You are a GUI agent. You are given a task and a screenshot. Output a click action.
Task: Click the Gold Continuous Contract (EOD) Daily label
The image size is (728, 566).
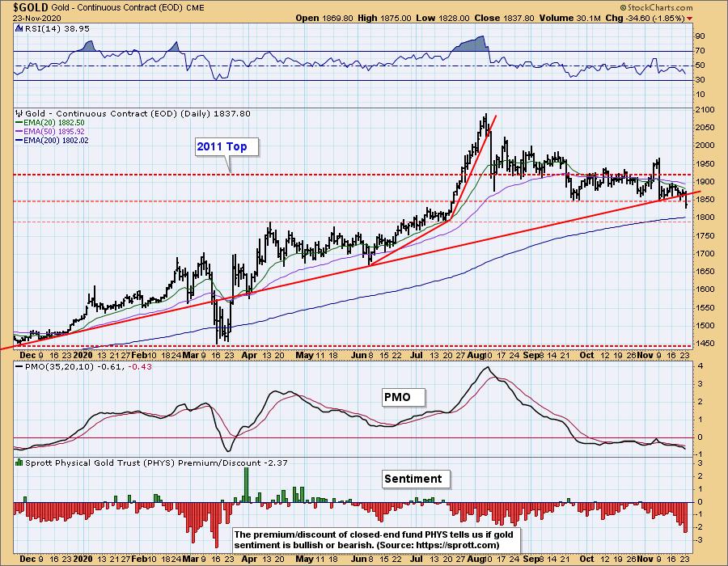(x=138, y=113)
